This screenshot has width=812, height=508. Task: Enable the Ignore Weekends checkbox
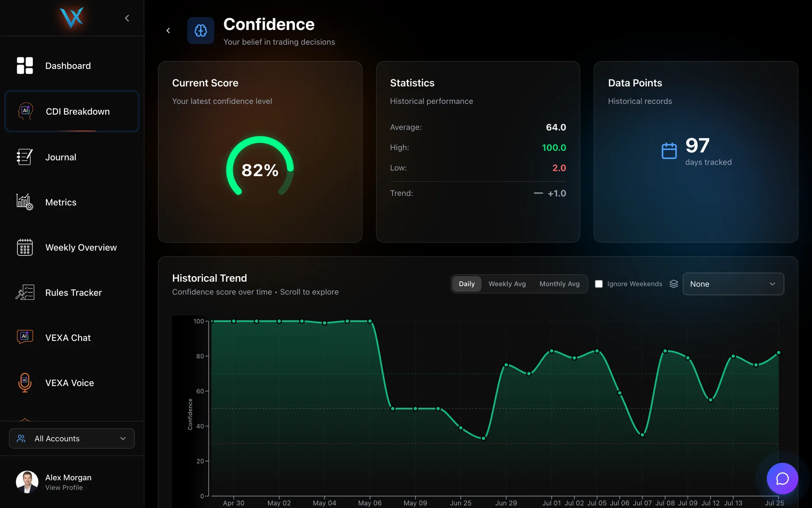coord(599,284)
